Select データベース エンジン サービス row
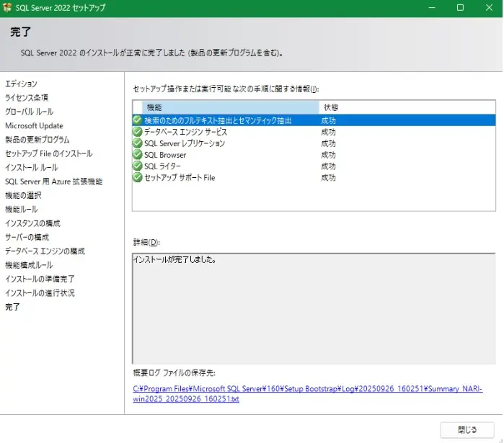 tap(314, 132)
